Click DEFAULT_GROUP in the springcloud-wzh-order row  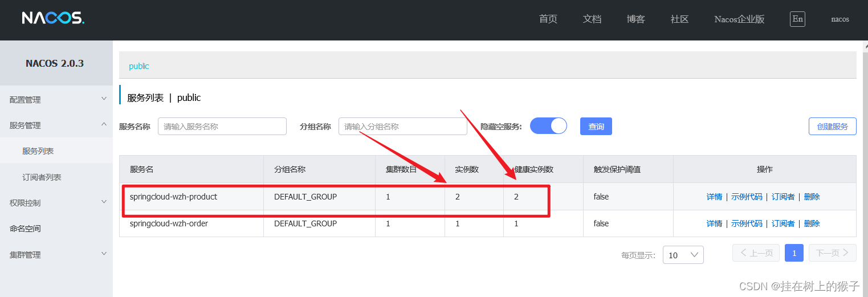pyautogui.click(x=305, y=223)
